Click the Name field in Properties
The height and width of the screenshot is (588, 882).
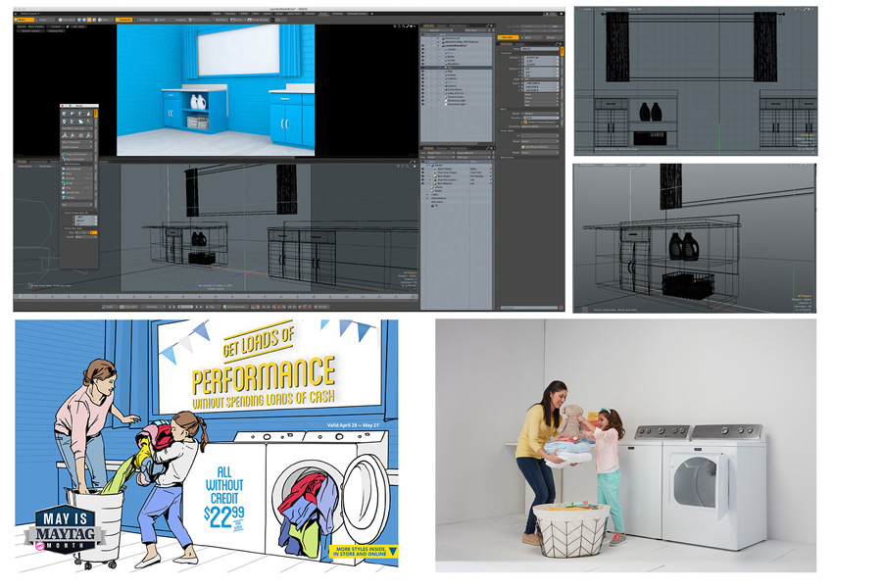(x=540, y=48)
